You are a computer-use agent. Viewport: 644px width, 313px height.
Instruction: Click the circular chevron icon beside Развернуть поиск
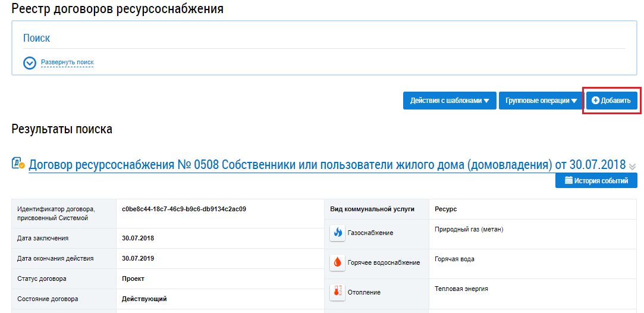pyautogui.click(x=30, y=62)
